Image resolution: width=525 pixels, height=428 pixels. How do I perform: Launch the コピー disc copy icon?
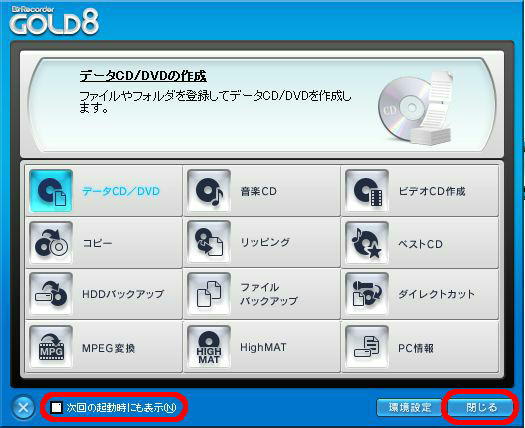click(51, 243)
